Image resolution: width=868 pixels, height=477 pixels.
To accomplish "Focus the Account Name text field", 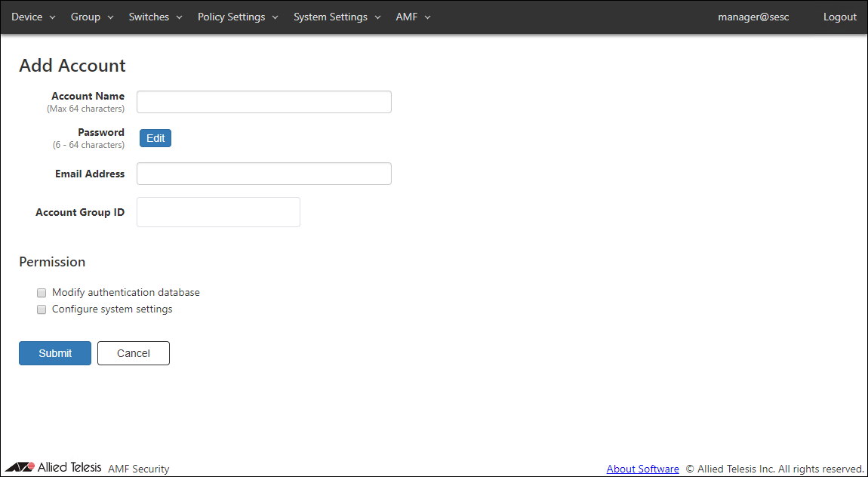I will click(x=263, y=102).
